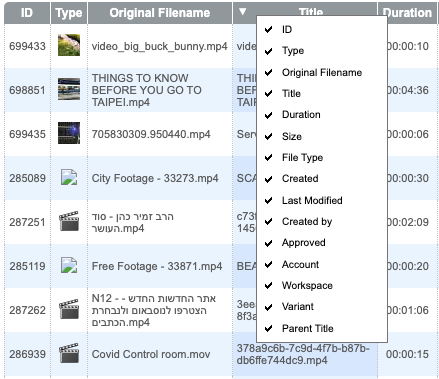Image resolution: width=439 pixels, height=379 pixels.
Task: Click duration 00:00:06
Action: coord(407,134)
